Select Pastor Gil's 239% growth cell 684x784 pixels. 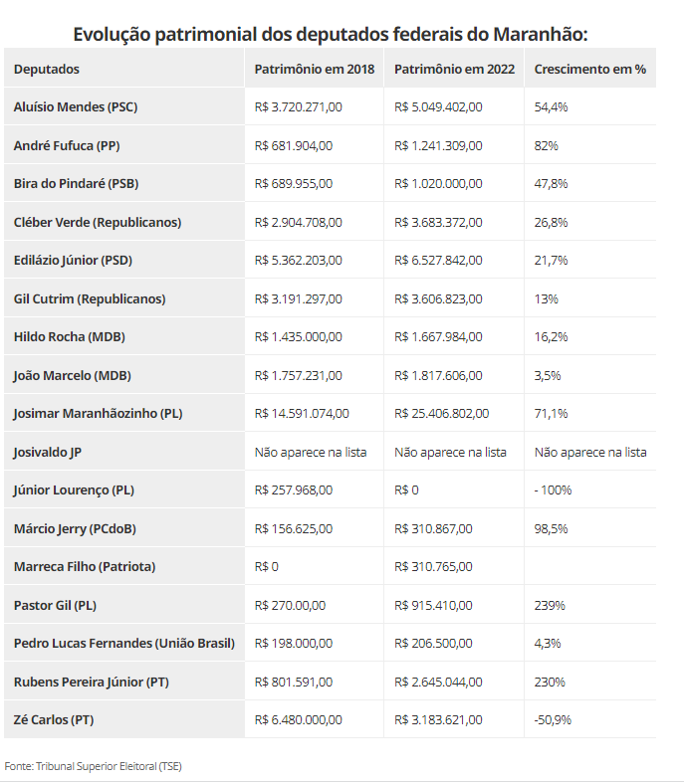(550, 605)
